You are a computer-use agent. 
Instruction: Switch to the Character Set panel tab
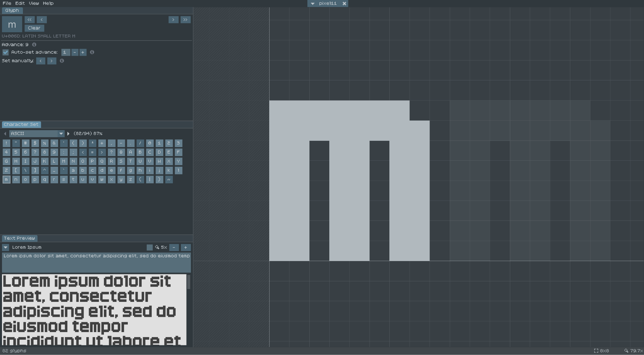[21, 124]
